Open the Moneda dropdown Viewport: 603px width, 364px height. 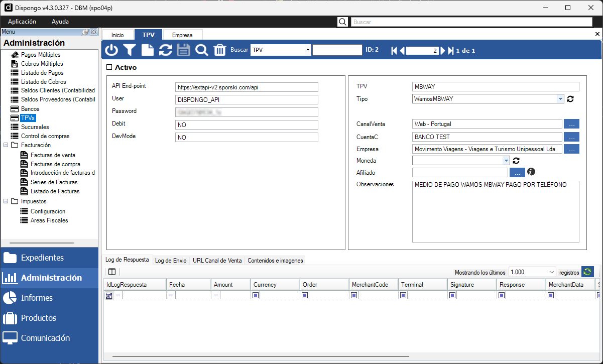506,161
